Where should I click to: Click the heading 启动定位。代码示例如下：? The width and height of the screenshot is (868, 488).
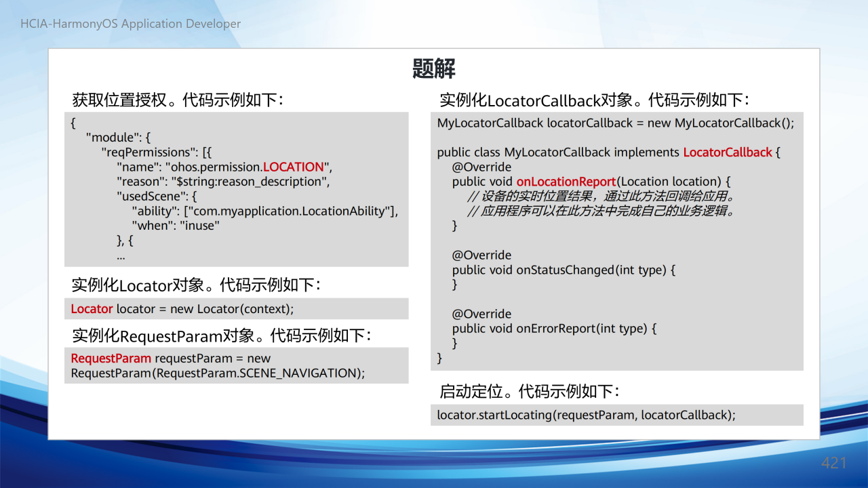pos(530,391)
